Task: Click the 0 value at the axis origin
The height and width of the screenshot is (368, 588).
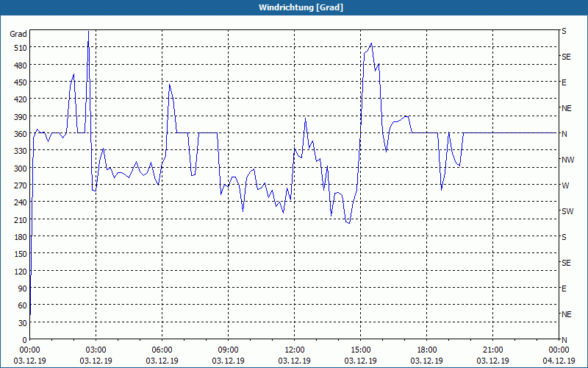Action: coord(24,340)
